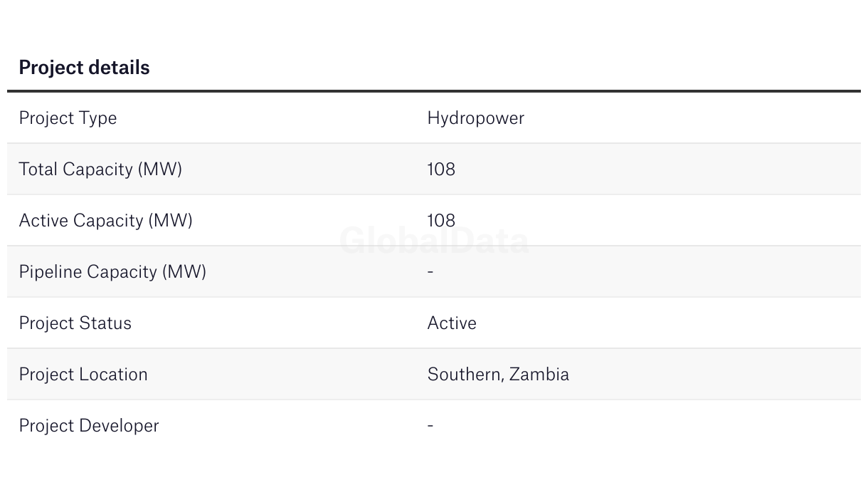Select the Project Type label
868x480 pixels.
coord(68,118)
